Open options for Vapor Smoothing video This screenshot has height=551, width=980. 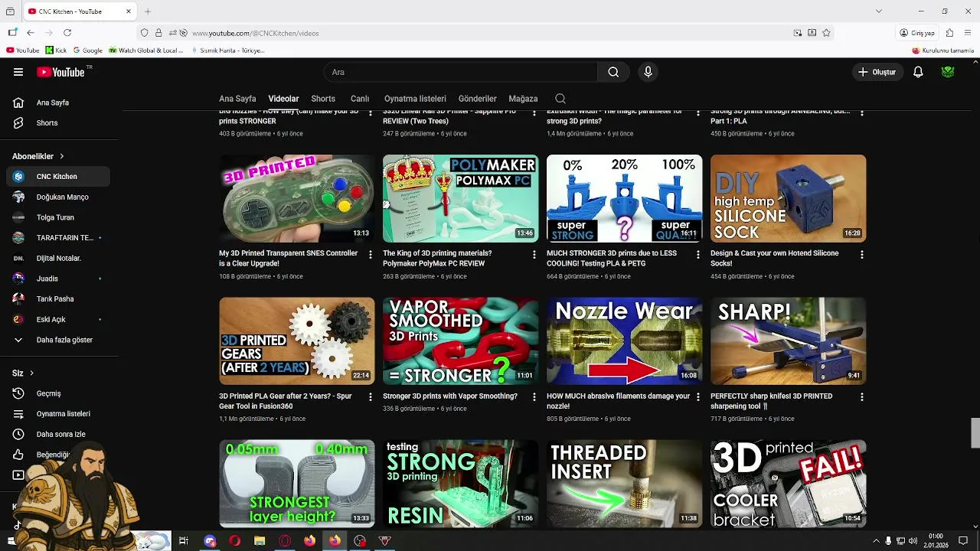coord(534,397)
